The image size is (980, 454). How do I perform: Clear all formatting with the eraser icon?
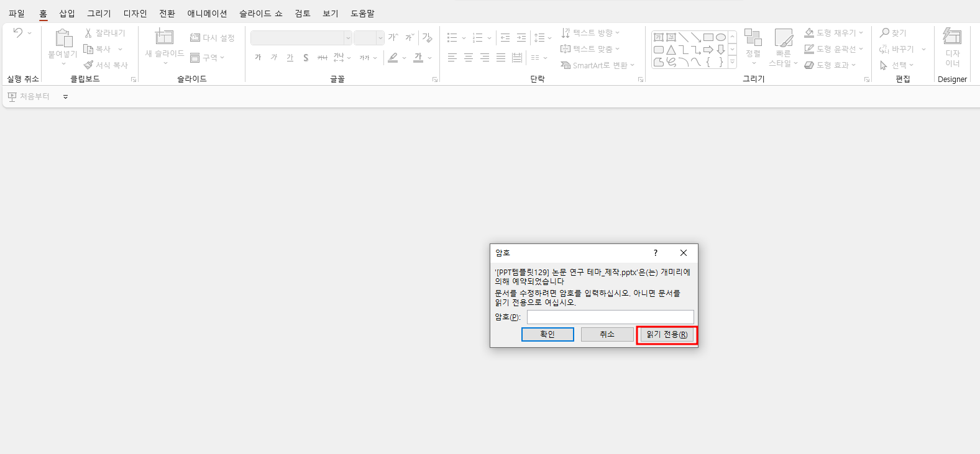coord(428,38)
